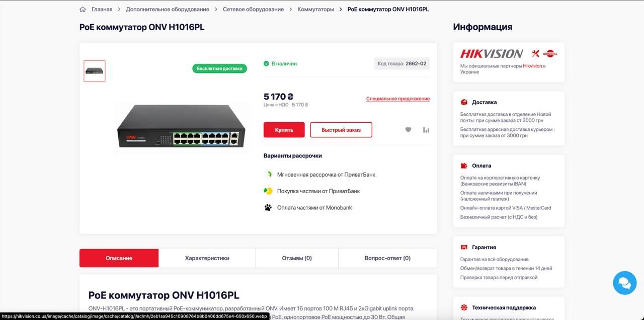The width and height of the screenshot is (644, 320).
Task: Click the Покупка частями ПриватБанк icon
Action: [x=268, y=191]
